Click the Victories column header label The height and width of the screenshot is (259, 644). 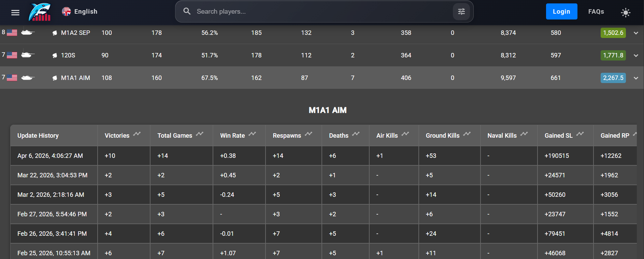pyautogui.click(x=117, y=136)
